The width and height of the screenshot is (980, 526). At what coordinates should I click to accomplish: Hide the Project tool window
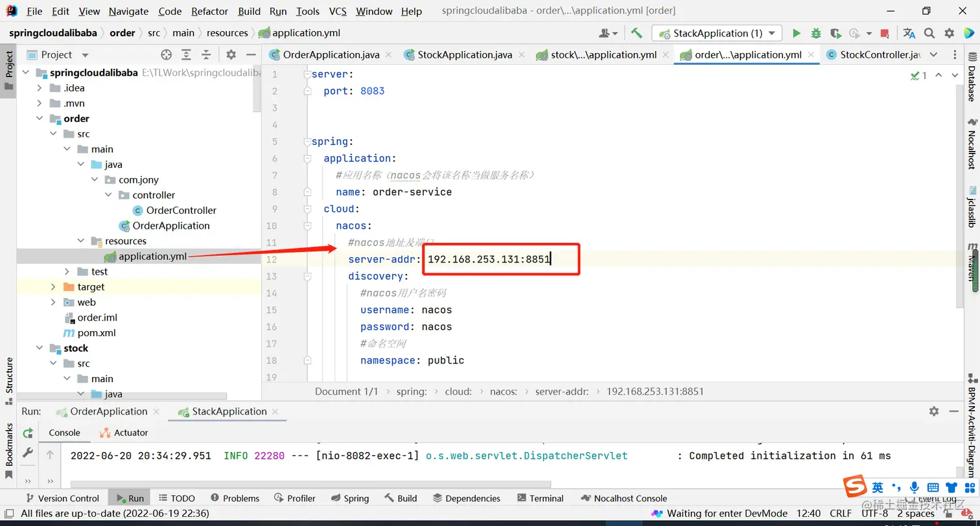tap(250, 55)
